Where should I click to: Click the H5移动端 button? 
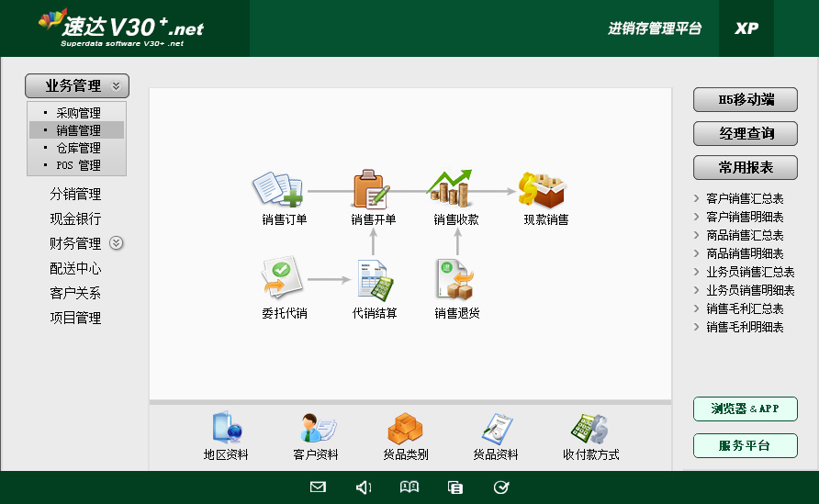[745, 100]
